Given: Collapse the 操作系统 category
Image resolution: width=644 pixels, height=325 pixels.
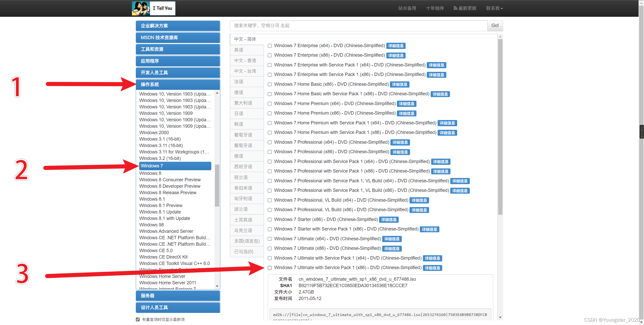Looking at the screenshot, I should pos(178,84).
